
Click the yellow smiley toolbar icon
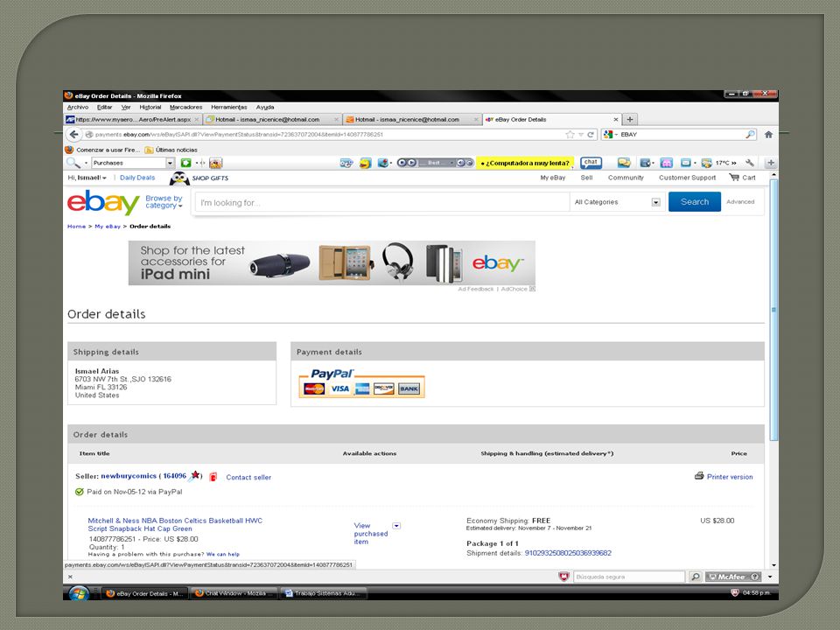[x=366, y=163]
